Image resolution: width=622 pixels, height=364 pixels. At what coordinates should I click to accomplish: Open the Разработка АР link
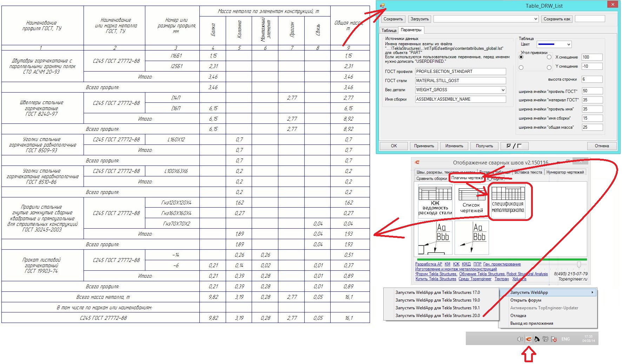(x=429, y=264)
